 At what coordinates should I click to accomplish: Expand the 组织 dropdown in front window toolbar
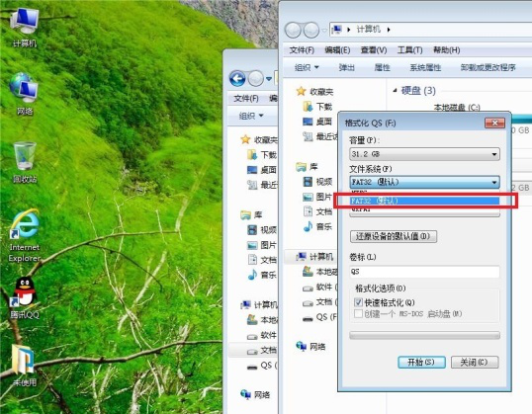point(307,67)
